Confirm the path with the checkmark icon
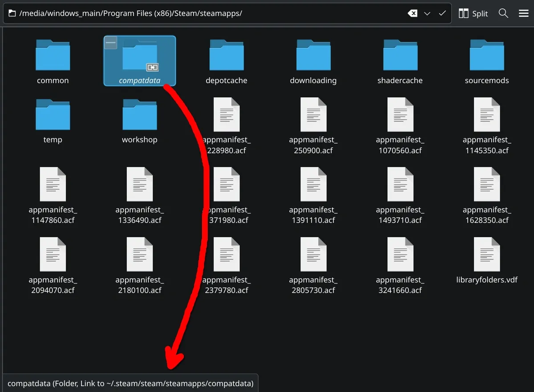 pyautogui.click(x=442, y=13)
